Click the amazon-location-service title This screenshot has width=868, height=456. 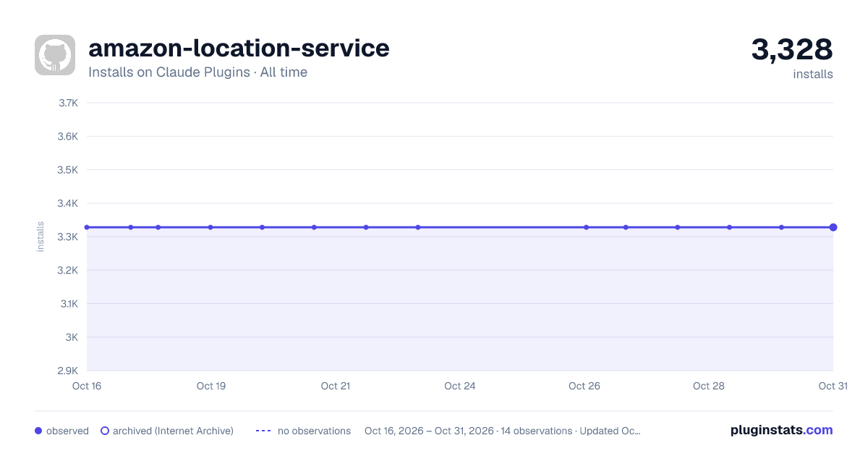pos(239,48)
